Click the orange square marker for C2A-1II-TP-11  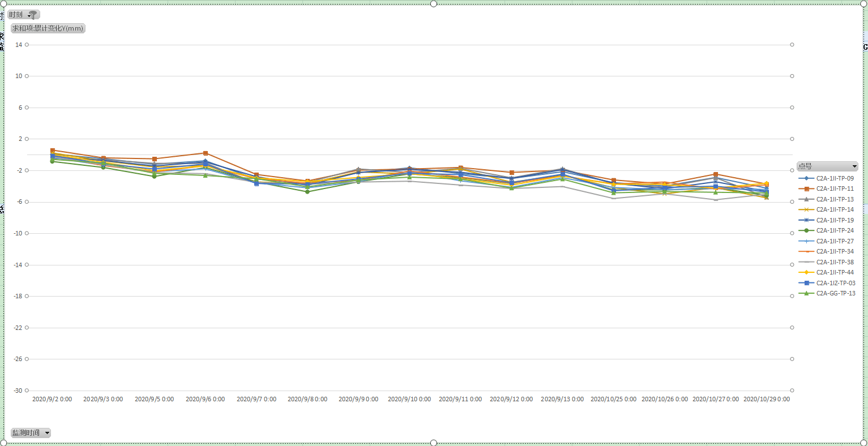tap(806, 189)
